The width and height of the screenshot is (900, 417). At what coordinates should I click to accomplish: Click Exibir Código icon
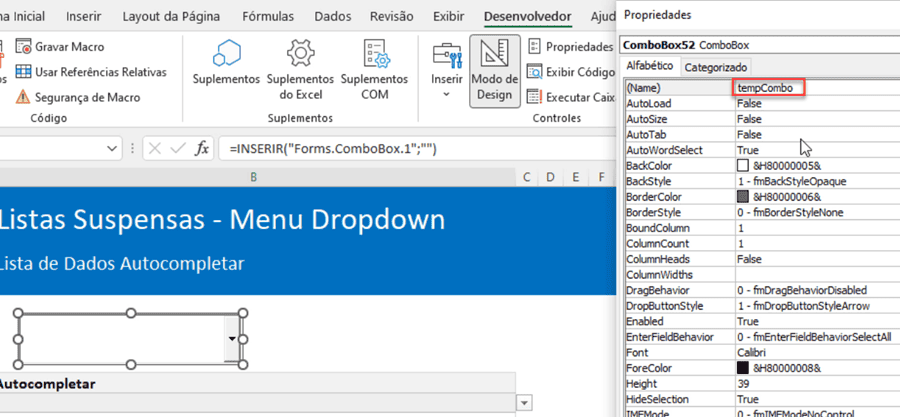point(535,71)
